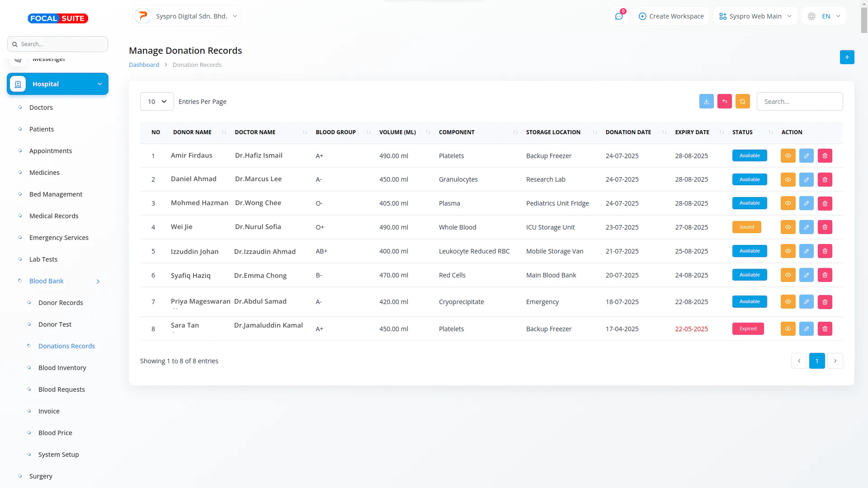This screenshot has width=868, height=488.
Task: Open Blood Inventory in sidebar
Action: [62, 368]
